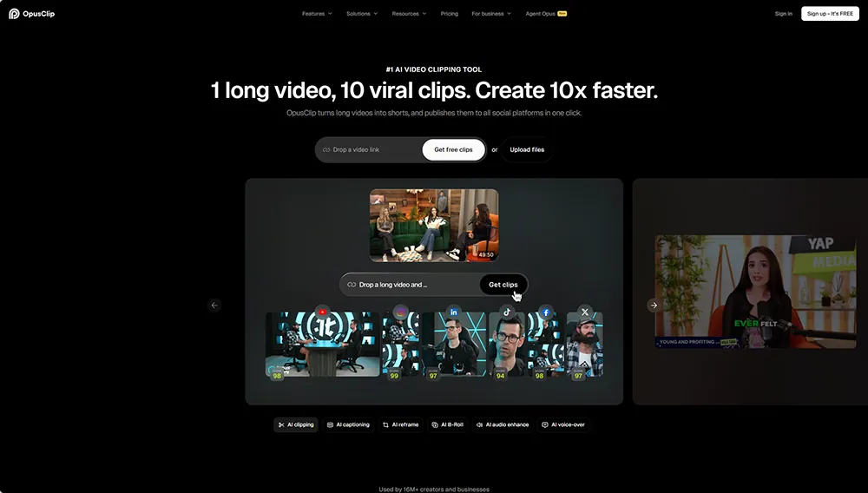Advance carousel with the next arrow
This screenshot has width=868, height=493.
(x=654, y=306)
